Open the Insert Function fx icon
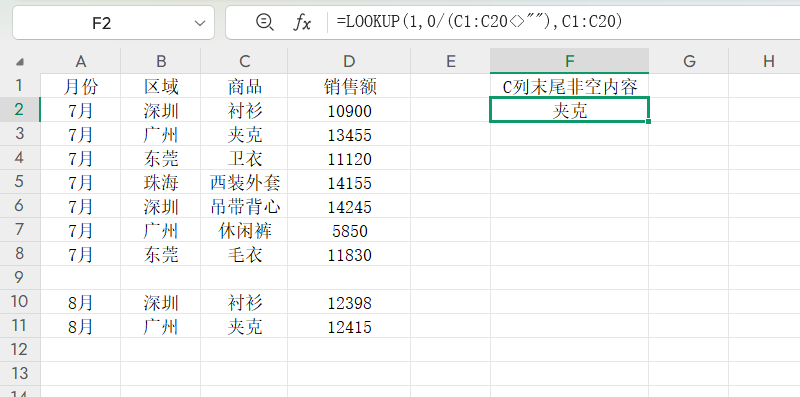 coord(302,22)
